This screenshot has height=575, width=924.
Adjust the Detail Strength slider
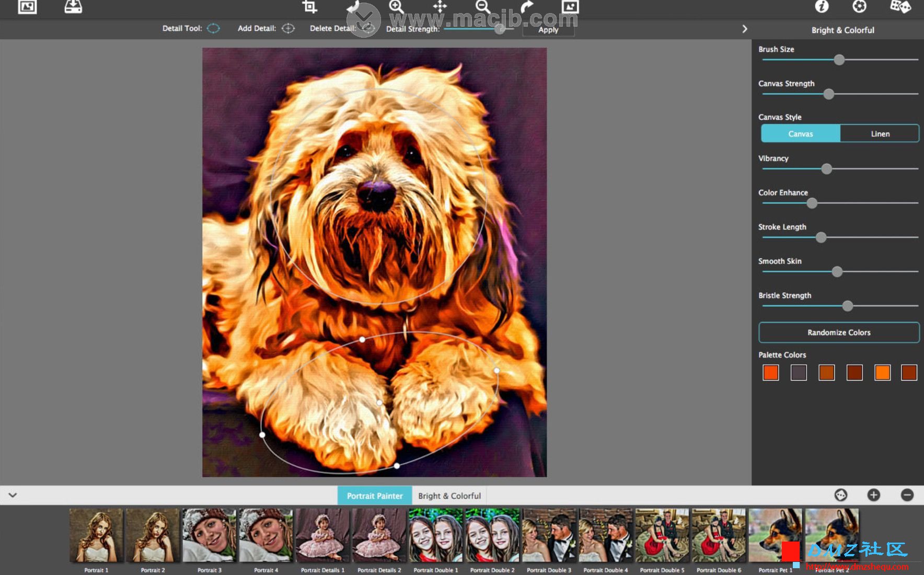(x=500, y=29)
